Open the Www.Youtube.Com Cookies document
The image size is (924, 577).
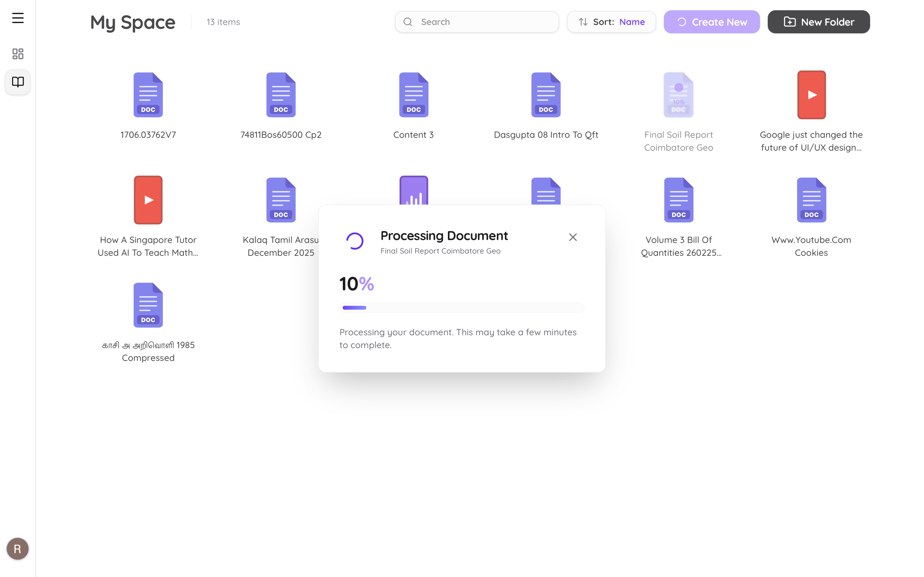[811, 200]
